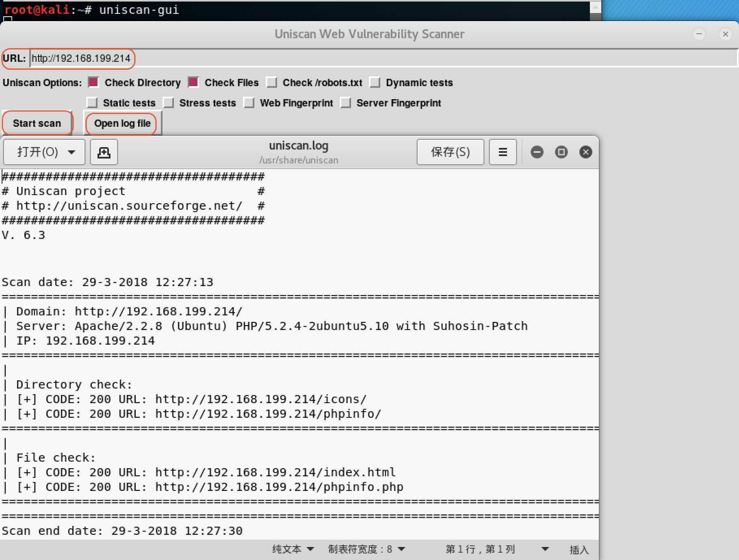Open the Uniscan log file
This screenshot has height=560, width=739.
[x=122, y=123]
